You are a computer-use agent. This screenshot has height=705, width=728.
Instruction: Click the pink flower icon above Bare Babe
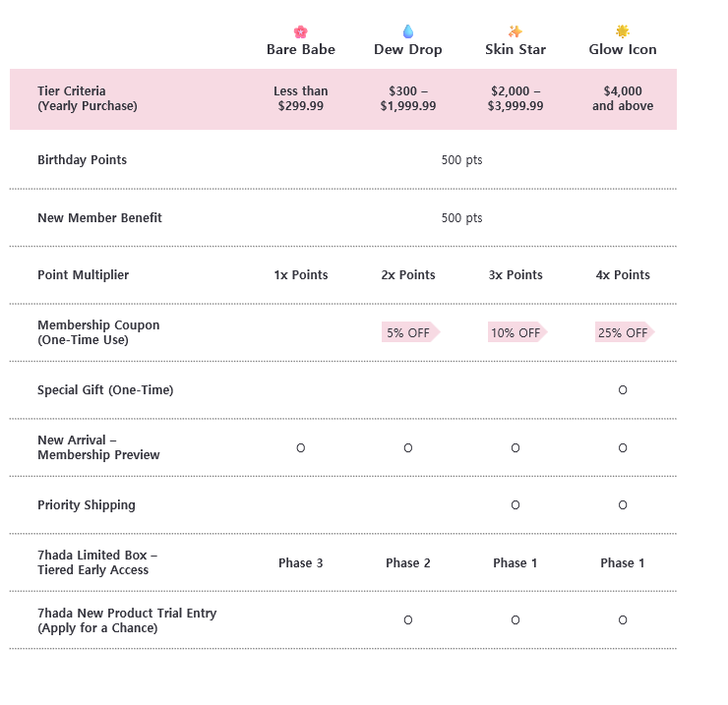click(x=301, y=31)
